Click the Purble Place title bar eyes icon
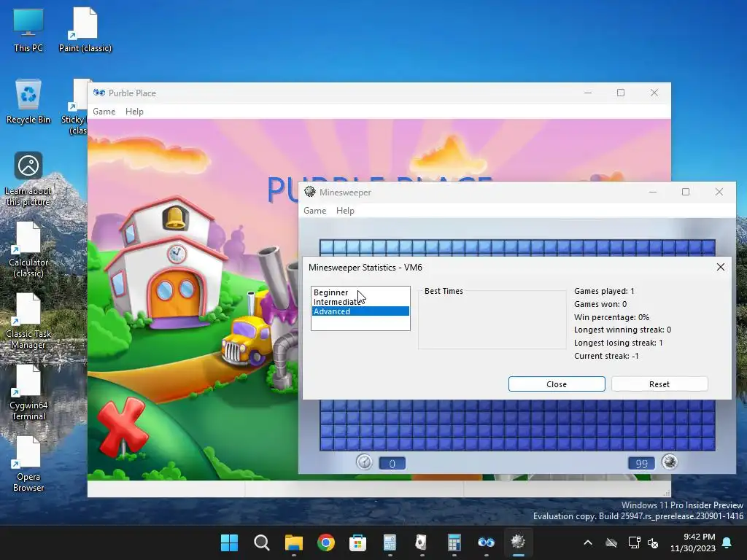Viewport: 747px width, 560px height. tap(99, 93)
